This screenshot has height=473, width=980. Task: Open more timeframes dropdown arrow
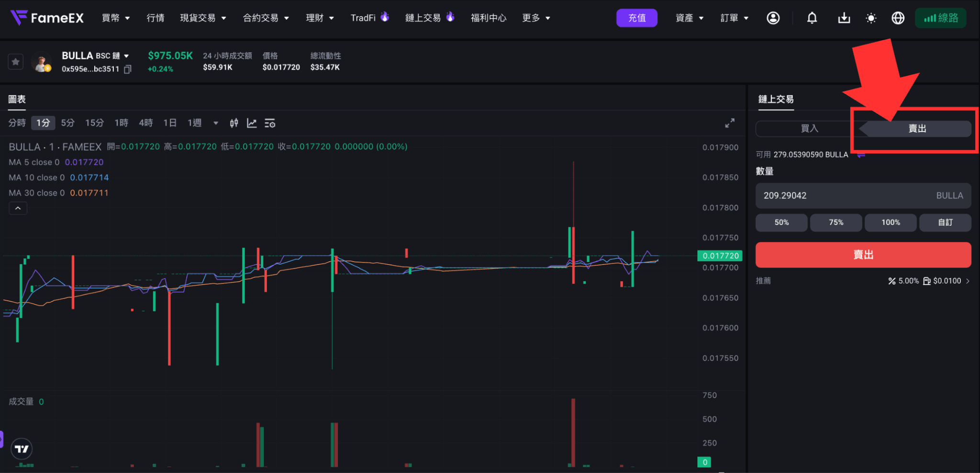click(216, 123)
